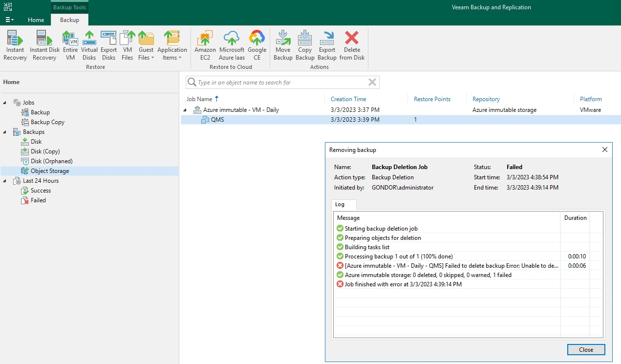Click the VMware platform cell

point(590,110)
